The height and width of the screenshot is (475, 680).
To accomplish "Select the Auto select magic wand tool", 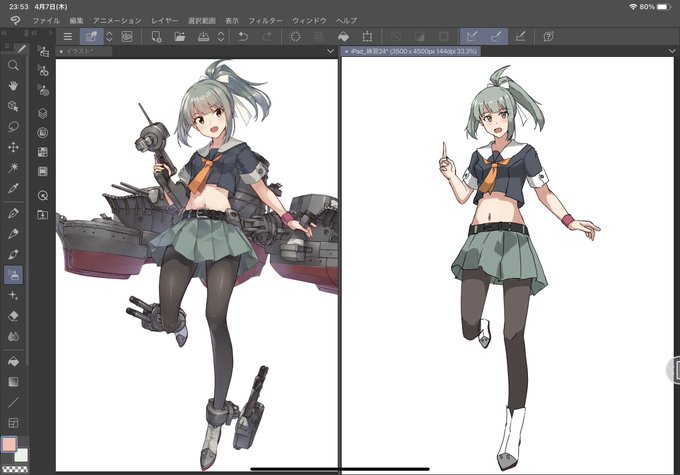I will [x=13, y=167].
